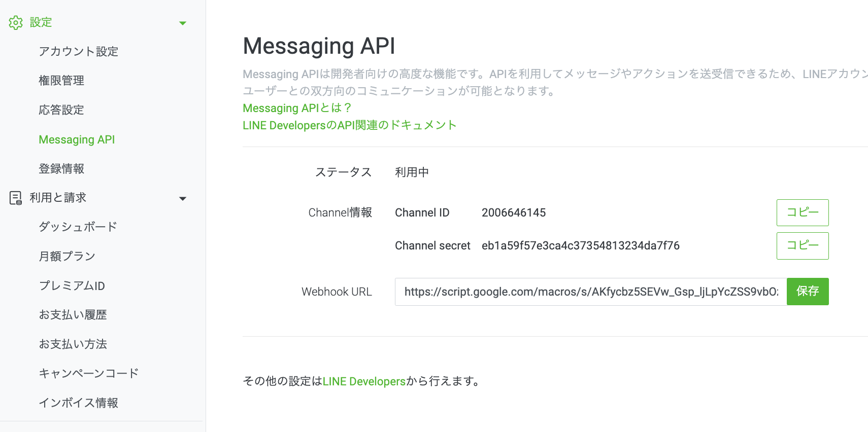Viewport: 868px width, 432px height.
Task: Collapse the 利用と請求 section arrow
Action: click(183, 199)
